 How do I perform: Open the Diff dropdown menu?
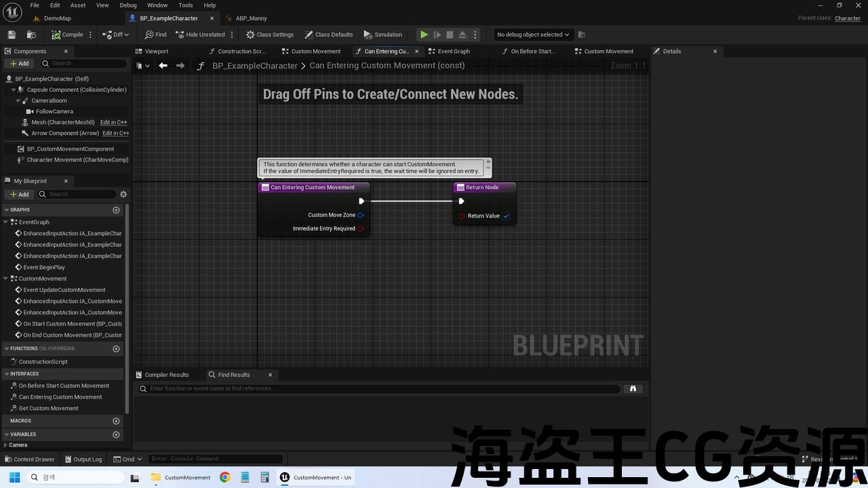[115, 35]
